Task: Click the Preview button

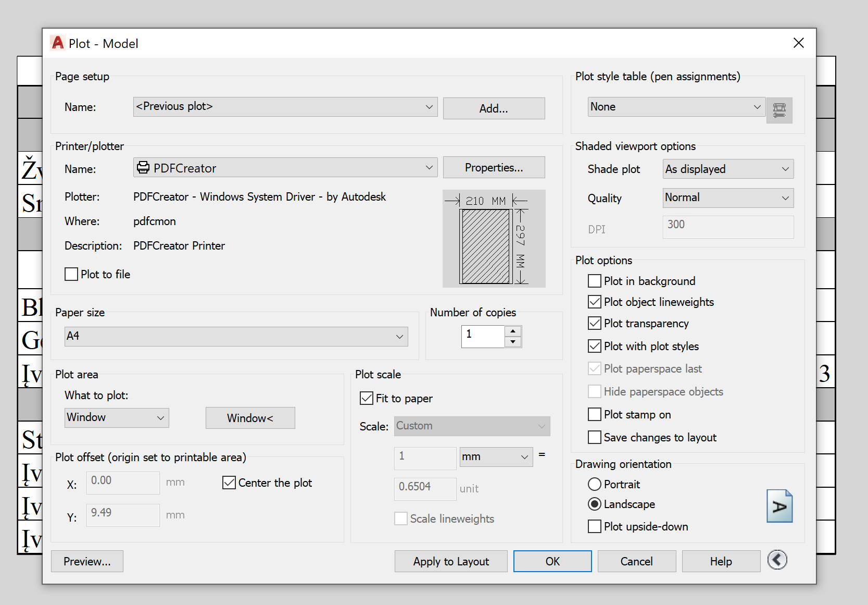Action: click(87, 561)
